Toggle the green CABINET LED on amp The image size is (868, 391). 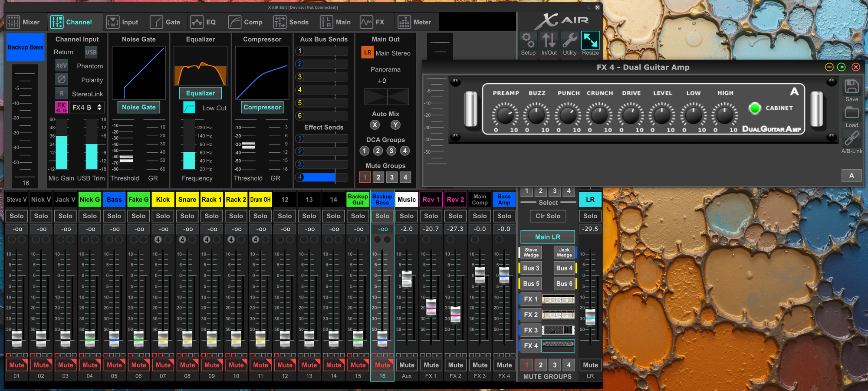[x=755, y=108]
